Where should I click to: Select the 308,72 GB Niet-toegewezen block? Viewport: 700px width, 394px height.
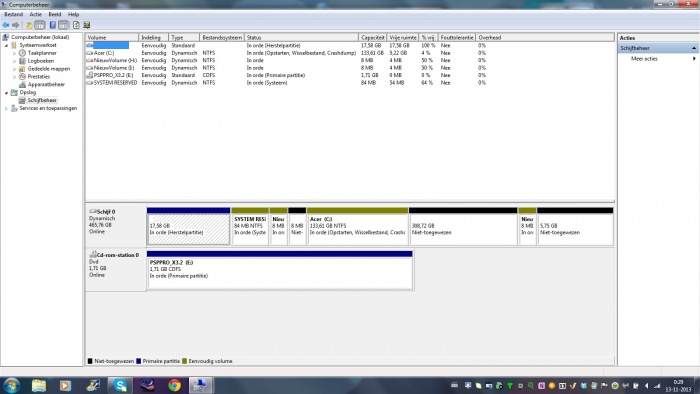tap(463, 227)
